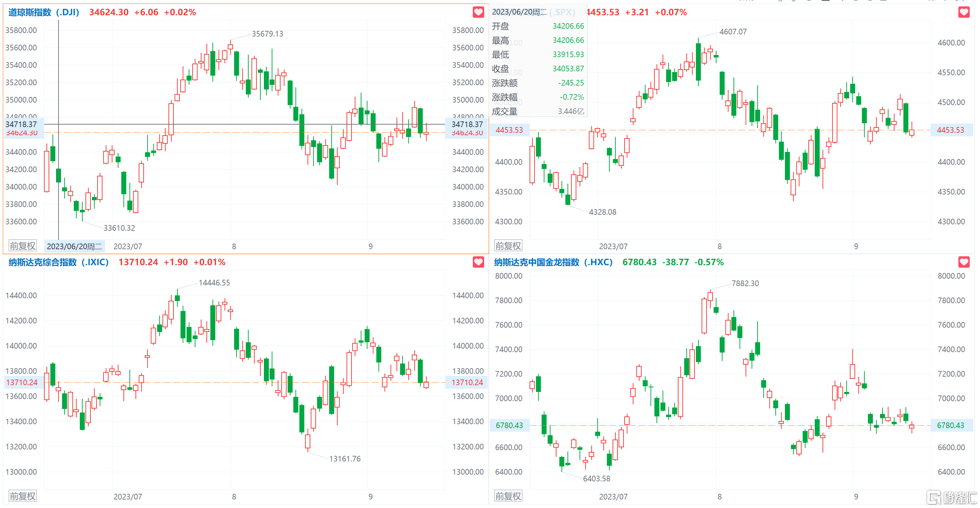980x508 pixels.
Task: Click the Dow Jones price 34624.30 in header
Action: [109, 12]
